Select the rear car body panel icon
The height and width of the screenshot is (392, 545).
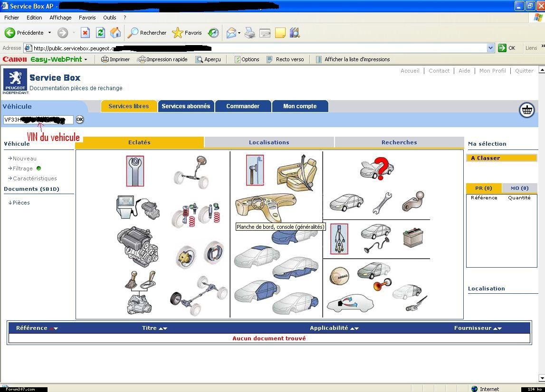295,303
